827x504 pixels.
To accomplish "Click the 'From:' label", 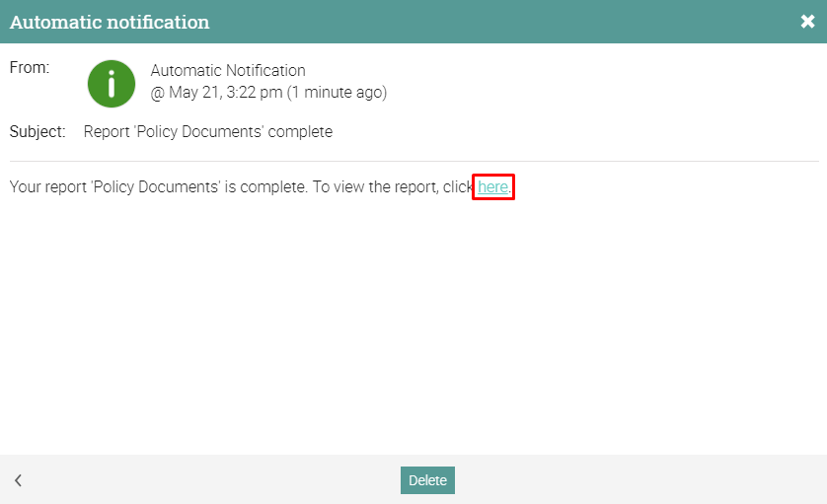I will (x=30, y=67).
